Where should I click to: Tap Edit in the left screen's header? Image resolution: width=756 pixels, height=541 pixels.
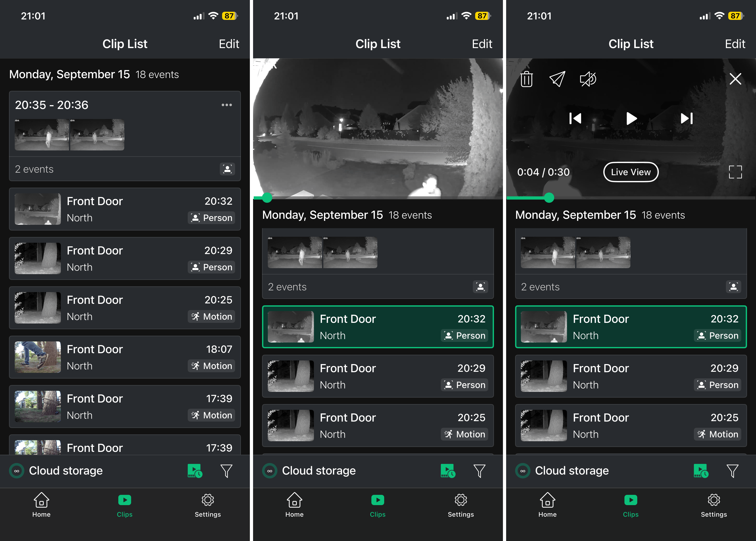229,44
